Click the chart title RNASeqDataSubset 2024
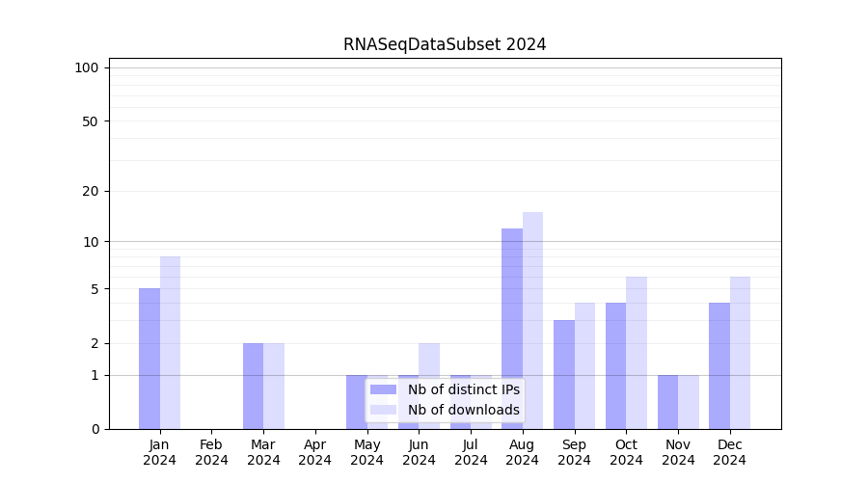The image size is (868, 482). [x=445, y=44]
